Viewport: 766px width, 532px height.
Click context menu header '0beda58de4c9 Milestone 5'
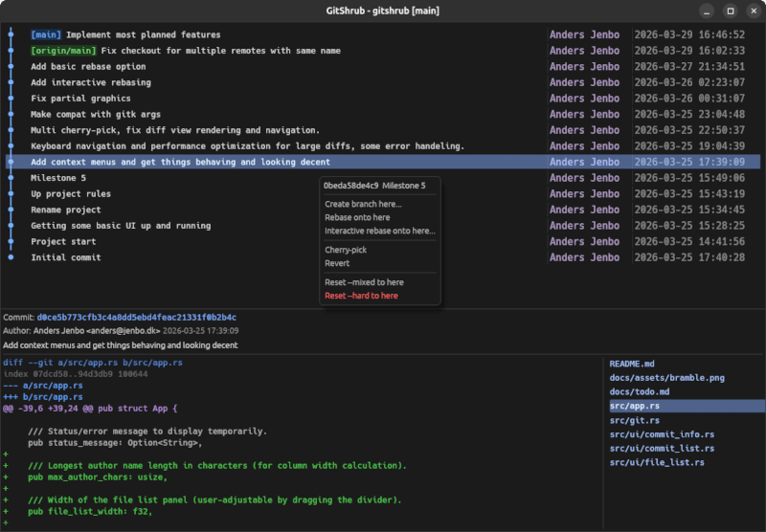coord(374,186)
